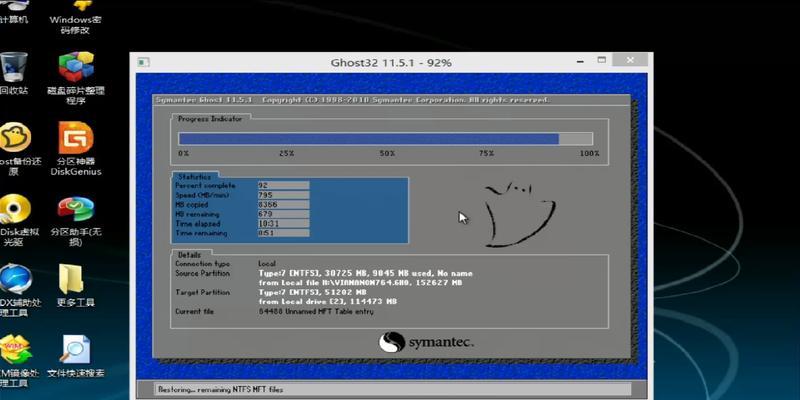Open the virtual disc drive icon
Screen dimensions: 800x400
click(x=14, y=220)
